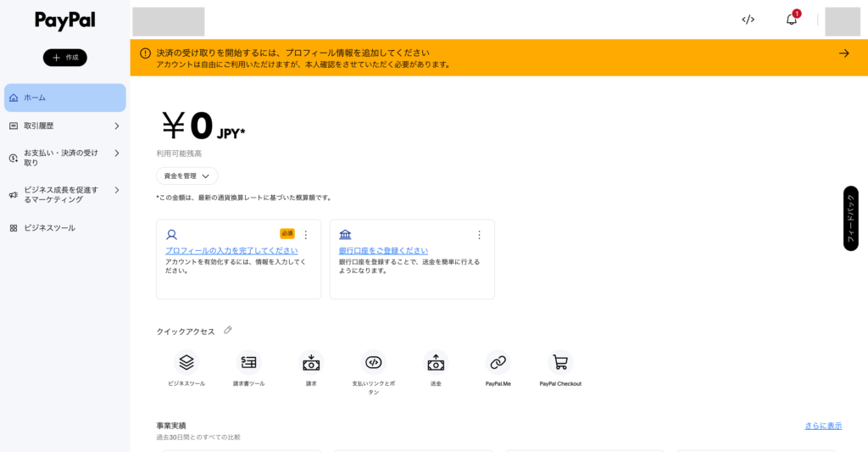868x452 pixels.
Task: Click the 銀行口座をご登録ください link
Action: (x=383, y=251)
